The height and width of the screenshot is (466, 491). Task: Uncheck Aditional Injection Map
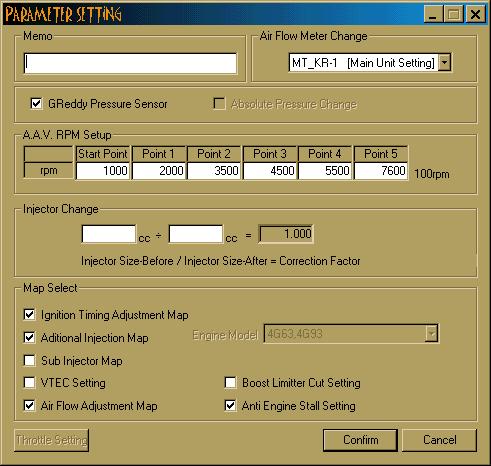pyautogui.click(x=29, y=337)
